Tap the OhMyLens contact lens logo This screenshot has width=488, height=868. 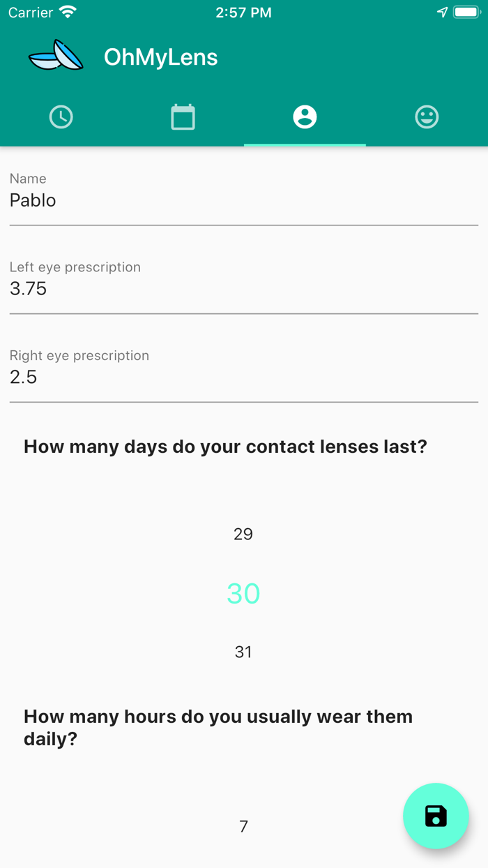click(x=56, y=56)
